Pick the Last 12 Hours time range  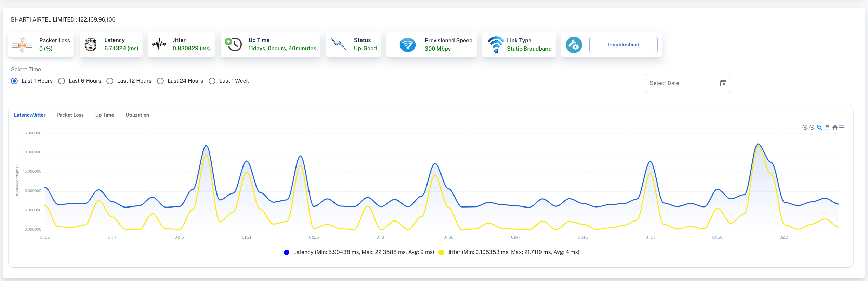pos(110,81)
